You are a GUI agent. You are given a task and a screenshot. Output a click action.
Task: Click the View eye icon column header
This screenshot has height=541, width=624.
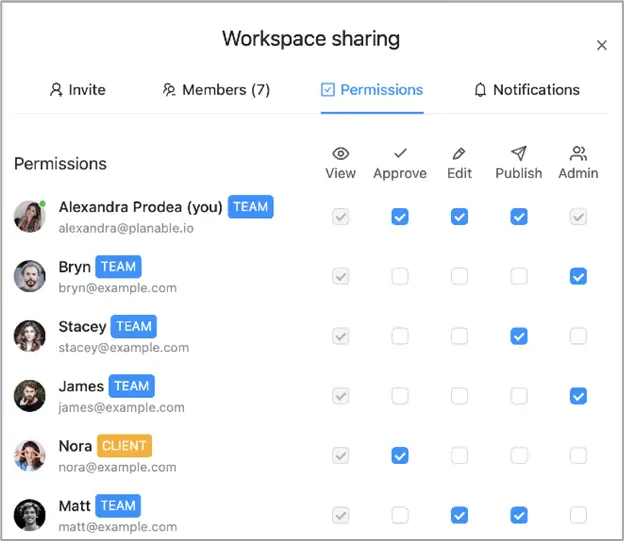click(340, 154)
